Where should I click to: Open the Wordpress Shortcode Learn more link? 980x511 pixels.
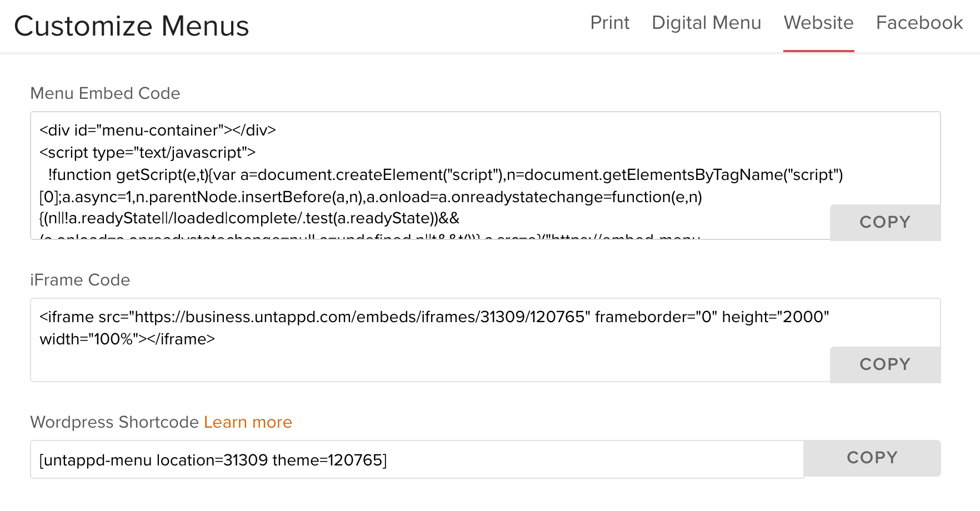pos(248,422)
